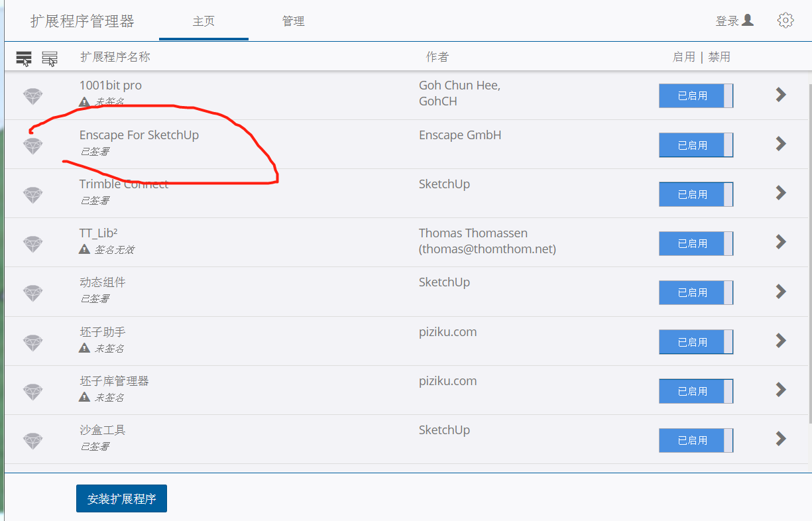Expand details chevron for 沙盒工具
The image size is (812, 521).
pos(781,438)
